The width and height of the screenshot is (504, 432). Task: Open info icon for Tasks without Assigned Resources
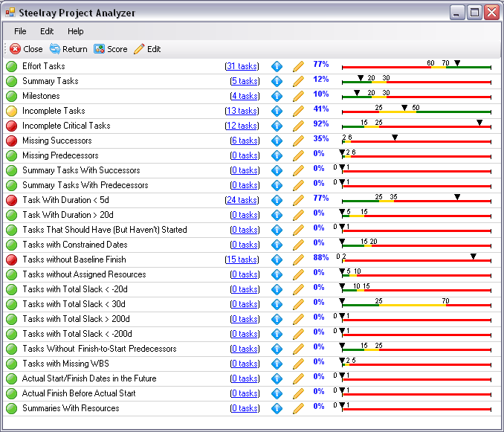point(277,274)
